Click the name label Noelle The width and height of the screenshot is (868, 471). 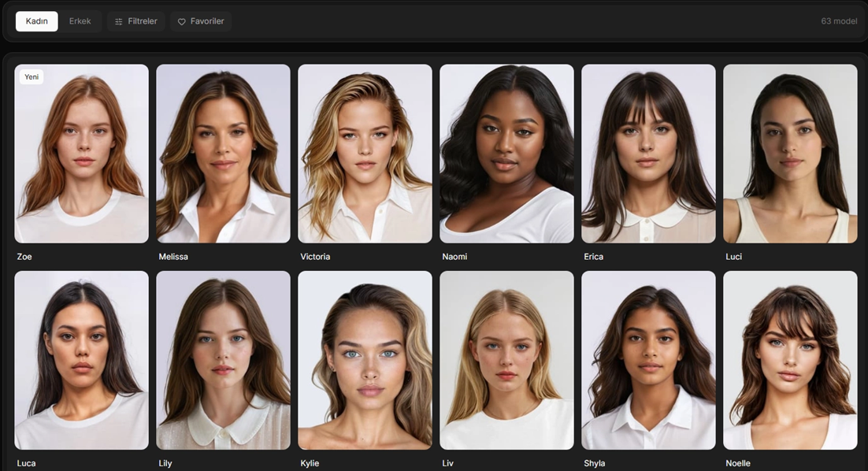738,463
